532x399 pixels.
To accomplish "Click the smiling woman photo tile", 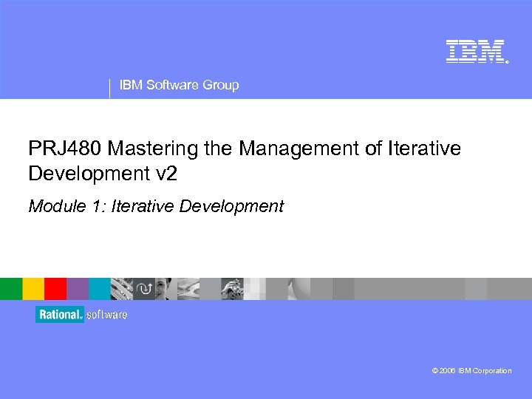I will tap(166, 289).
